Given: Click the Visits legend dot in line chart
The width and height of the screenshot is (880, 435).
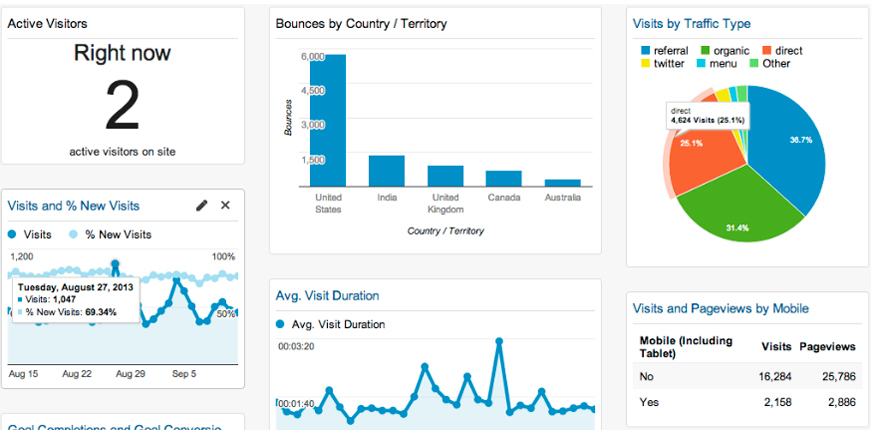Looking at the screenshot, I should pyautogui.click(x=13, y=234).
